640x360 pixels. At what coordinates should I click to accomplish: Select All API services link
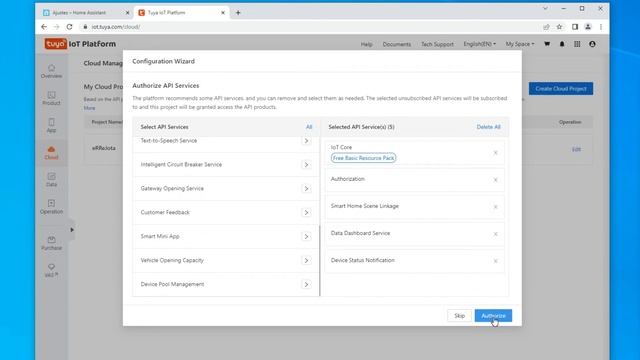(309, 127)
